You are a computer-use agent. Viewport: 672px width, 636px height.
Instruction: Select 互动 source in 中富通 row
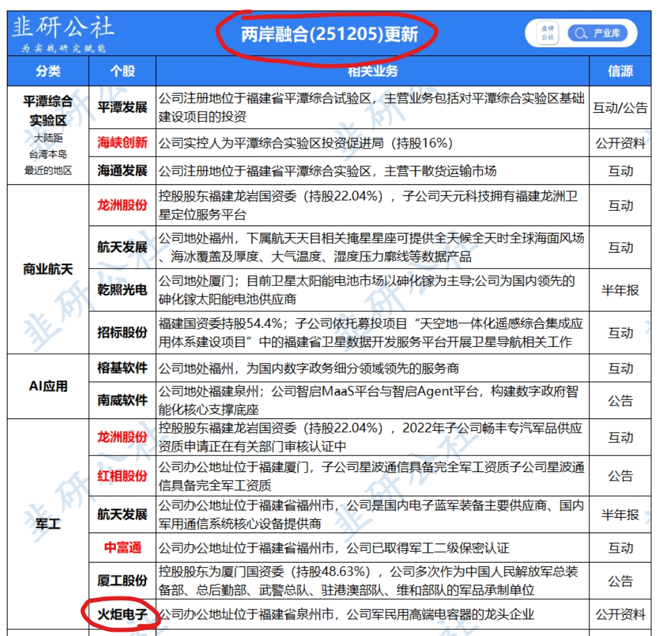620,548
